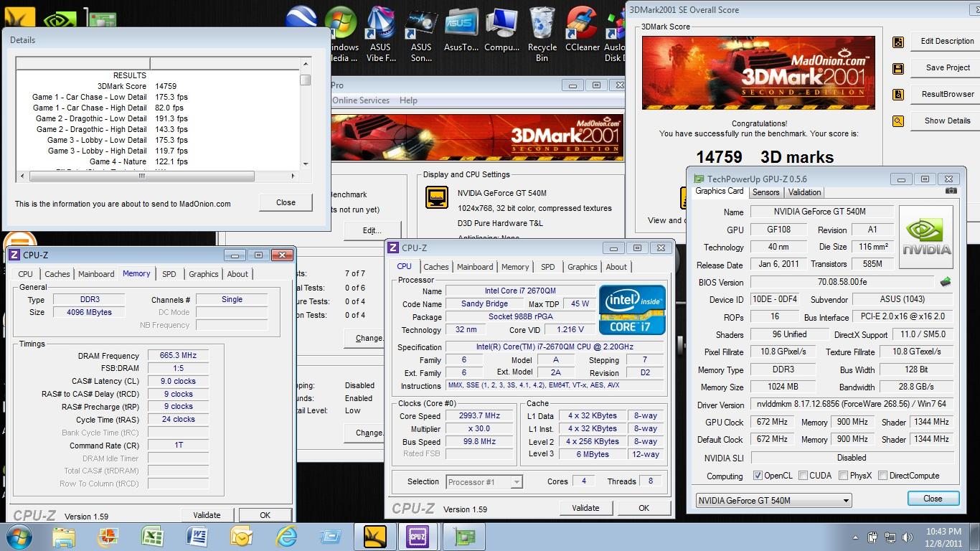Click the Intel Core i7 logo in CPU-Z

tap(633, 310)
